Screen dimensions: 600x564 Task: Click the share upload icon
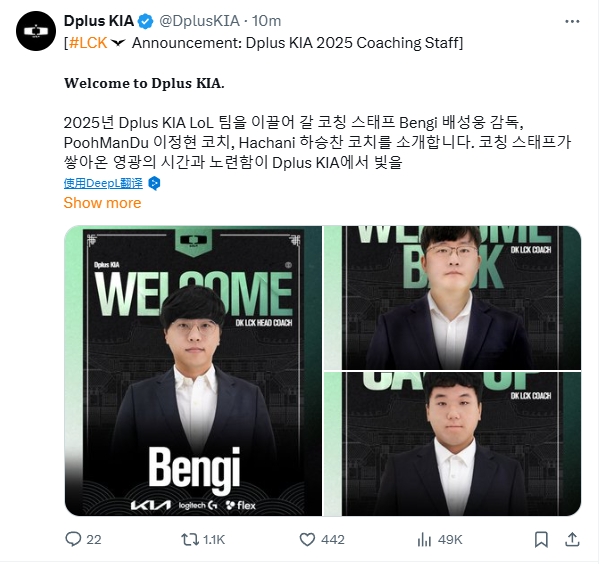[571, 539]
